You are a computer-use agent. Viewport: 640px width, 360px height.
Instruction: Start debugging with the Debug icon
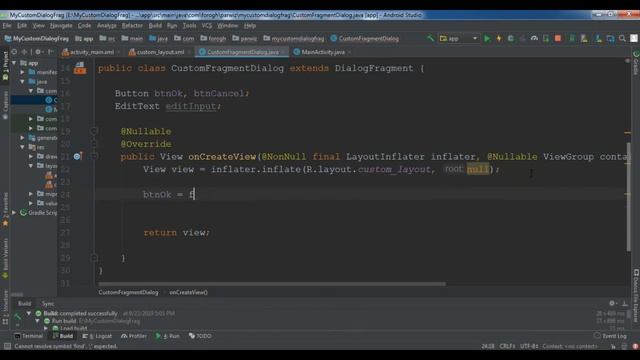click(511, 38)
